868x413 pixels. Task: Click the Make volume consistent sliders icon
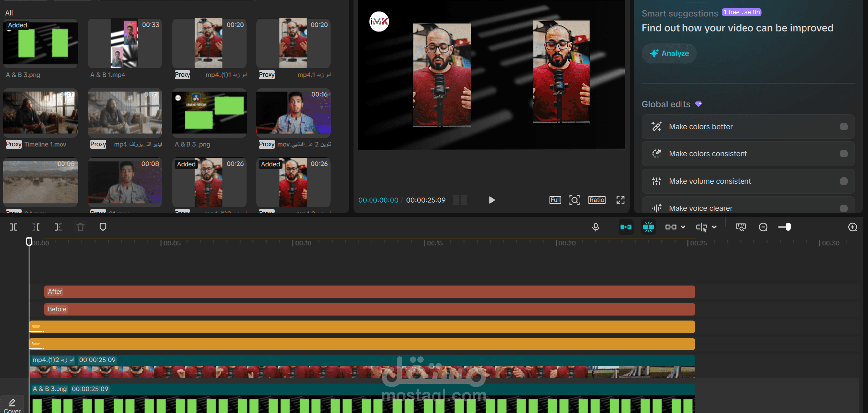656,181
